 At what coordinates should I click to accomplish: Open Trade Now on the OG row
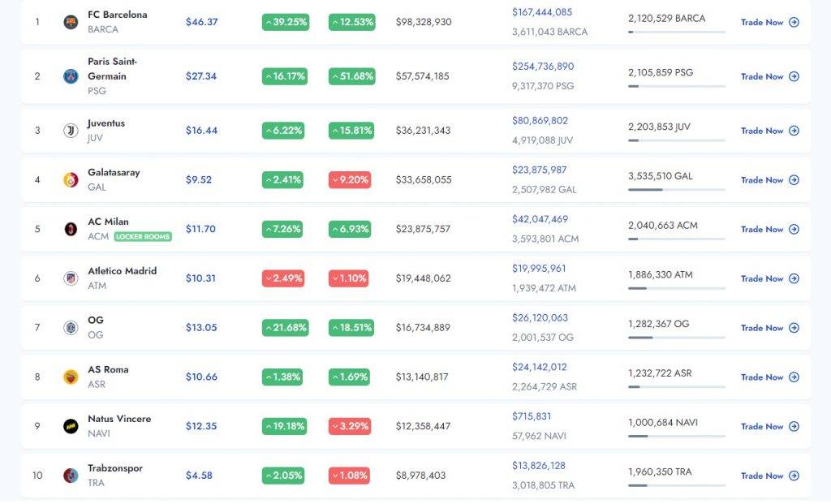[x=769, y=328]
